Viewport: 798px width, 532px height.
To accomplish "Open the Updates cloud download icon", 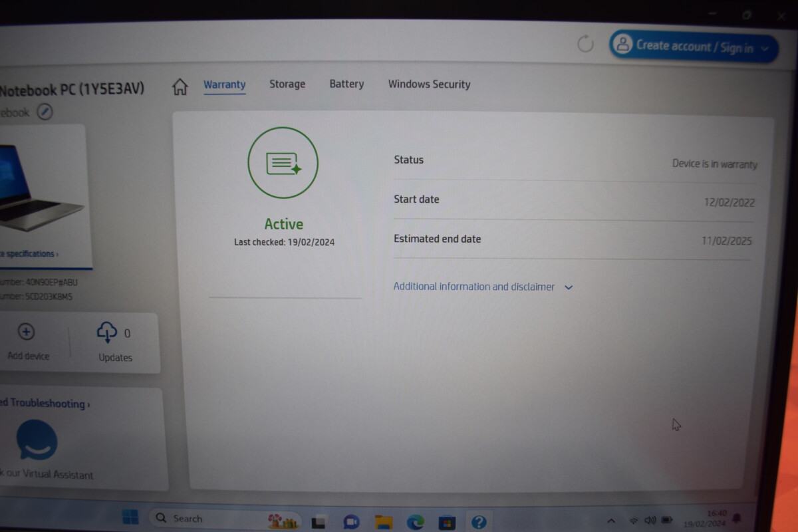I will (106, 332).
